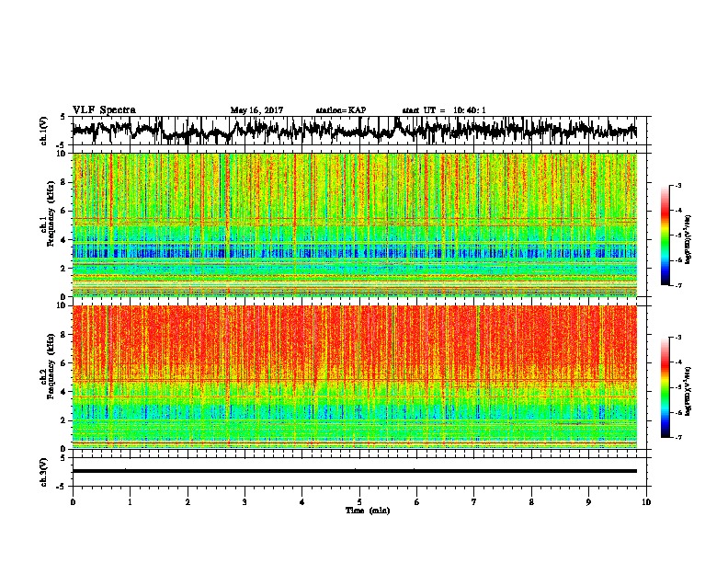Image resolution: width=728 pixels, height=563 pixels.
Task: Click inside the ch.1 spectrogram plot
Action: tap(355, 224)
